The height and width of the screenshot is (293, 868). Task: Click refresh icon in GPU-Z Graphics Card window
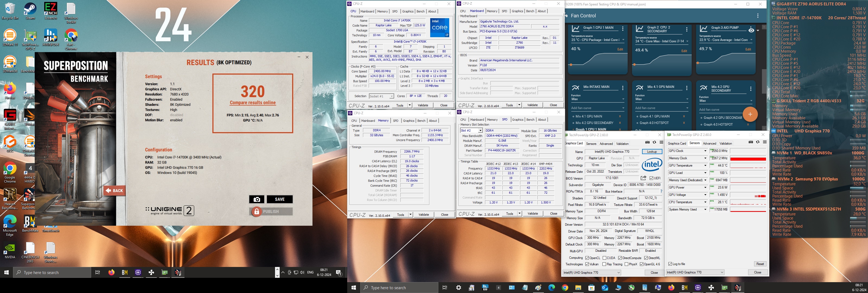pos(654,142)
